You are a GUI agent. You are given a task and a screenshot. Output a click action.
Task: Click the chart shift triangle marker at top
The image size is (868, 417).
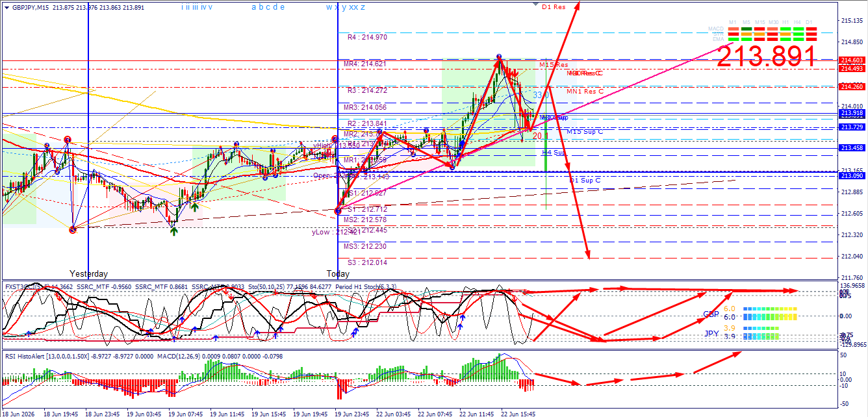point(534,5)
